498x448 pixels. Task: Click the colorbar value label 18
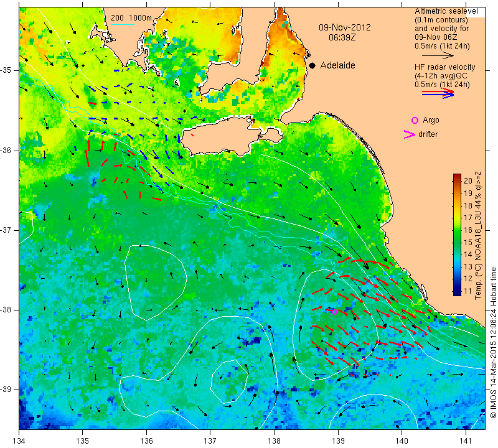[468, 205]
